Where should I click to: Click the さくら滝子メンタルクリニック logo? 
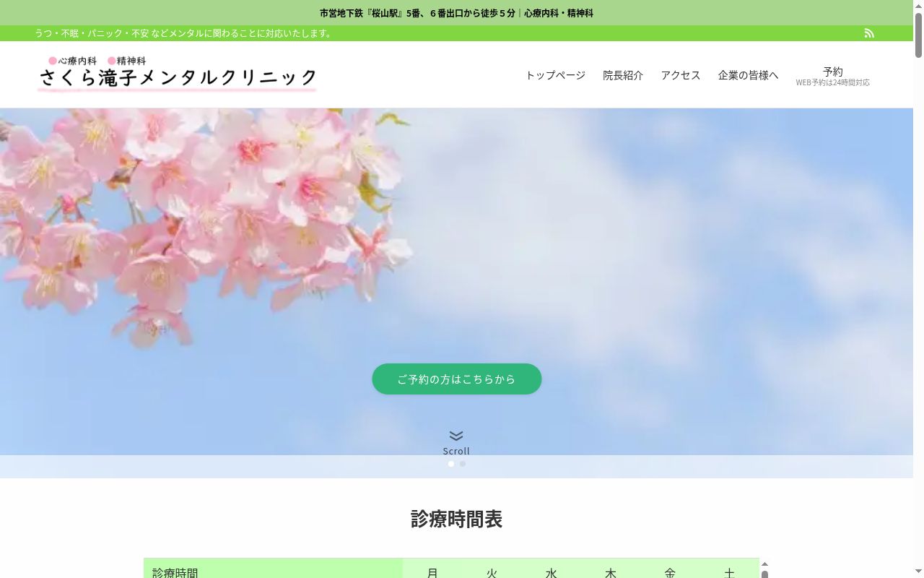(178, 74)
